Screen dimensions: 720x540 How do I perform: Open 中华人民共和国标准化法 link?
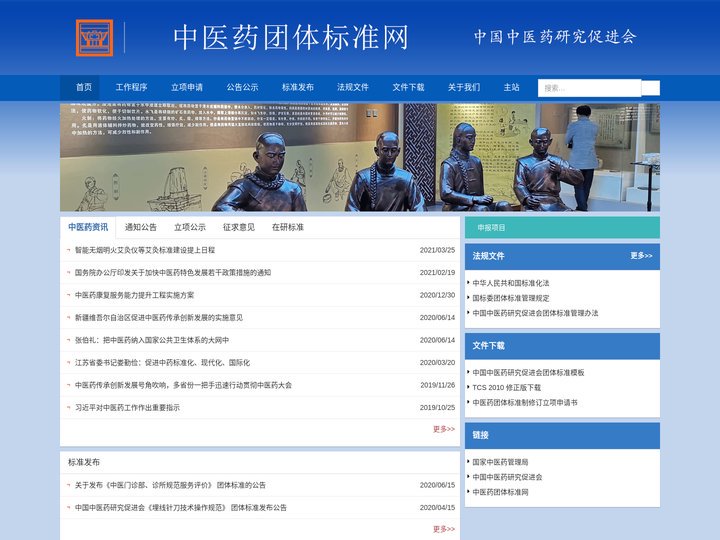[x=511, y=283]
